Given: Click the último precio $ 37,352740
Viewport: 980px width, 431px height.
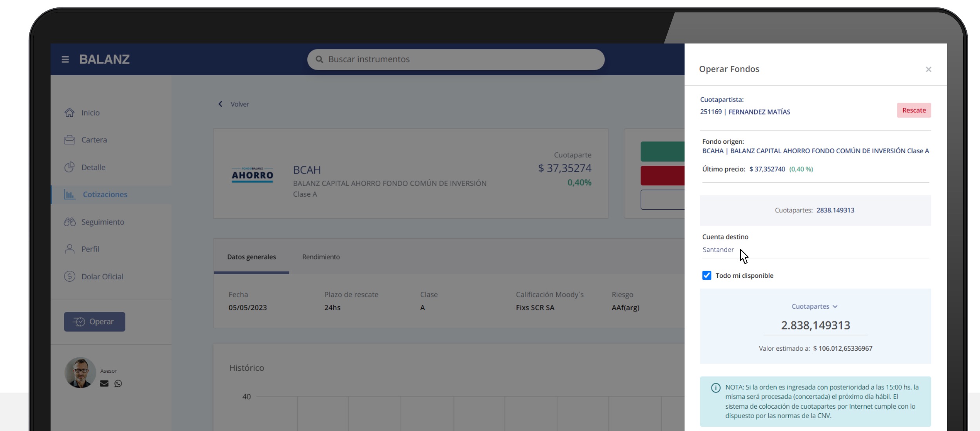Looking at the screenshot, I should [x=767, y=169].
